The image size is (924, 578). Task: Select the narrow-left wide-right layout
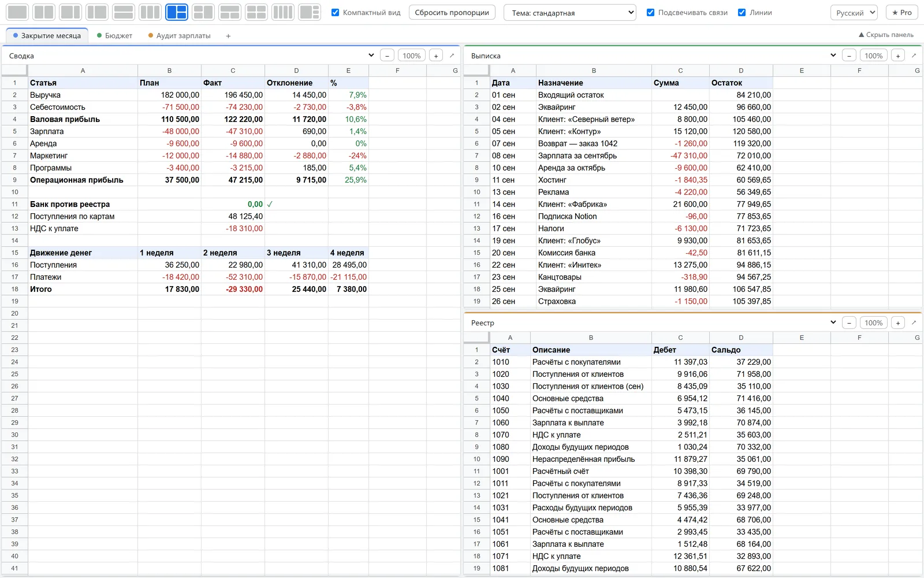pyautogui.click(x=97, y=12)
